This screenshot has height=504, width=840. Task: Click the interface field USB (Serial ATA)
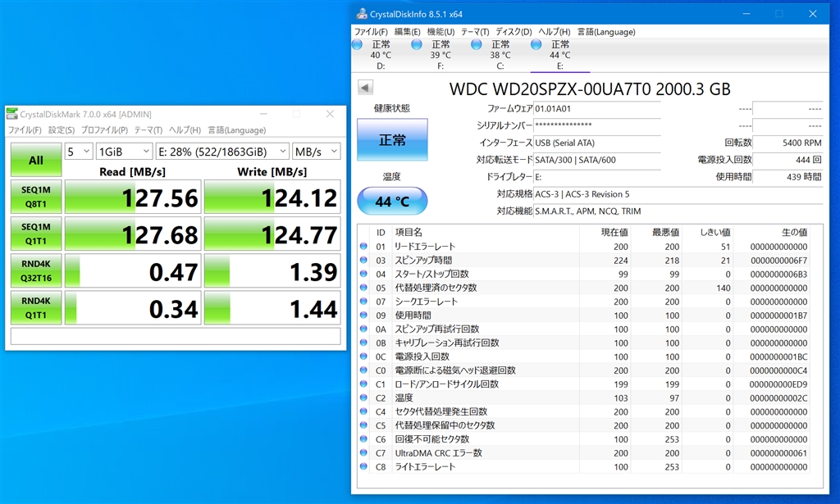597,143
